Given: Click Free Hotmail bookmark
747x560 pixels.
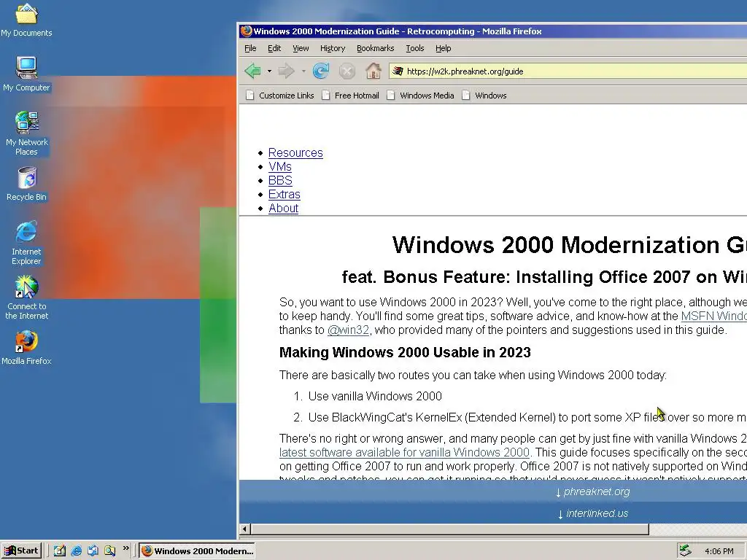Looking at the screenshot, I should pos(351,96).
